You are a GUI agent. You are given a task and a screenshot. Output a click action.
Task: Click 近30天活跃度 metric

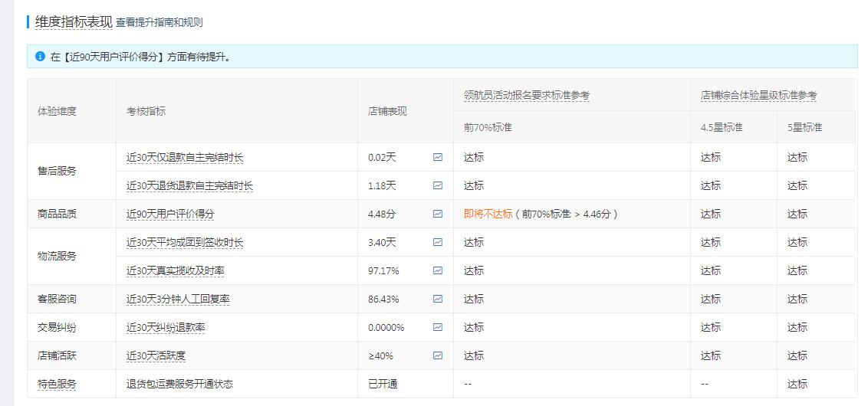click(156, 355)
